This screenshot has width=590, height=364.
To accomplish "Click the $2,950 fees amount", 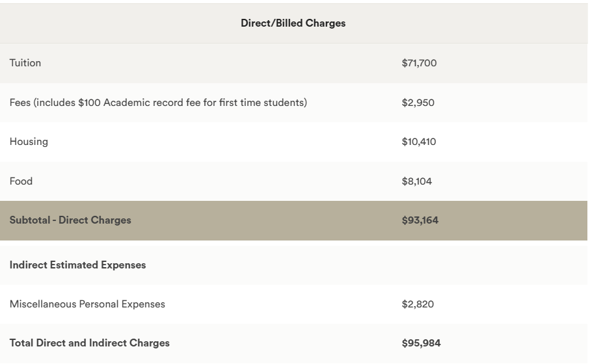I will pyautogui.click(x=418, y=103).
